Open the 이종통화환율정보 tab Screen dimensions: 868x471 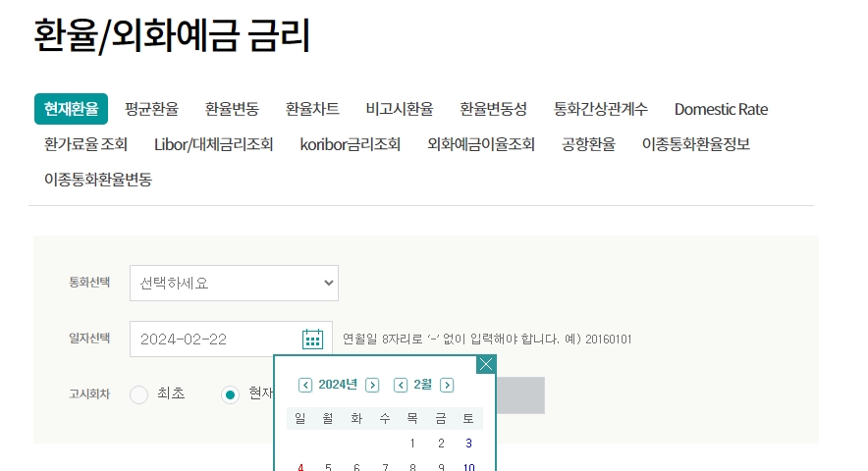click(696, 144)
